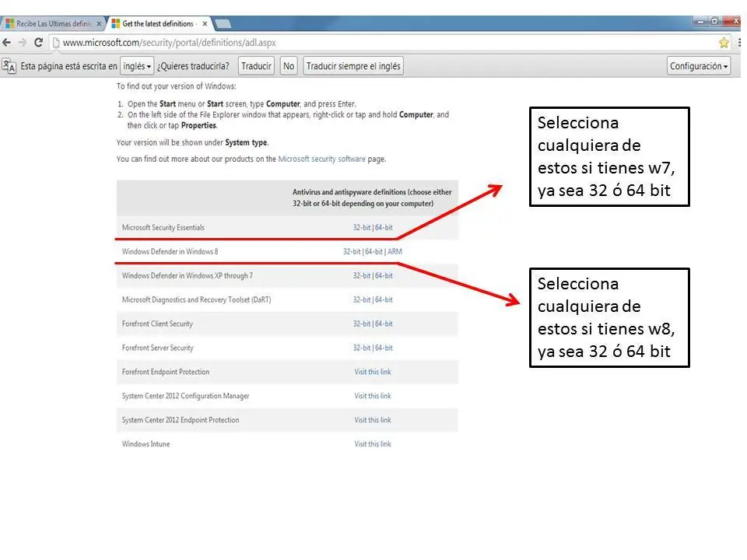Visit link for Forefront Endpoint Protection
Screen dimensions: 747x560
point(373,372)
